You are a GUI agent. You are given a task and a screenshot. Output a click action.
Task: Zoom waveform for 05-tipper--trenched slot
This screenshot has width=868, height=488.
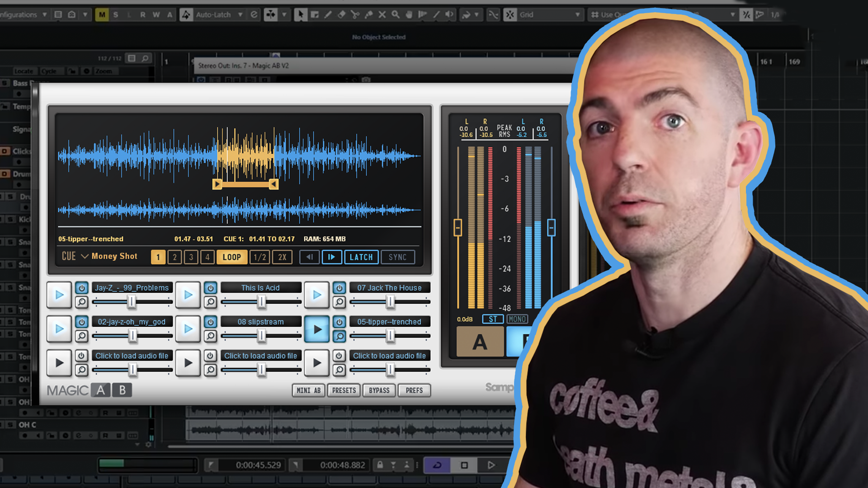coord(339,336)
